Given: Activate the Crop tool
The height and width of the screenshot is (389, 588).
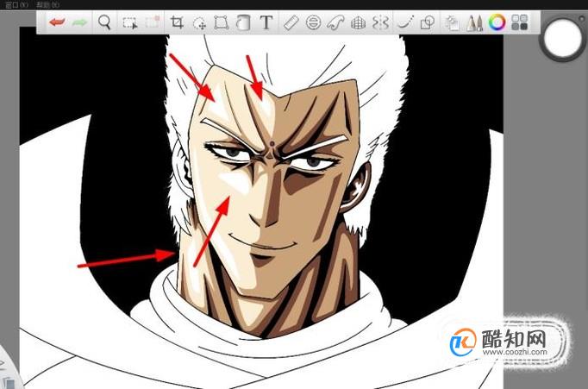Looking at the screenshot, I should [177, 22].
